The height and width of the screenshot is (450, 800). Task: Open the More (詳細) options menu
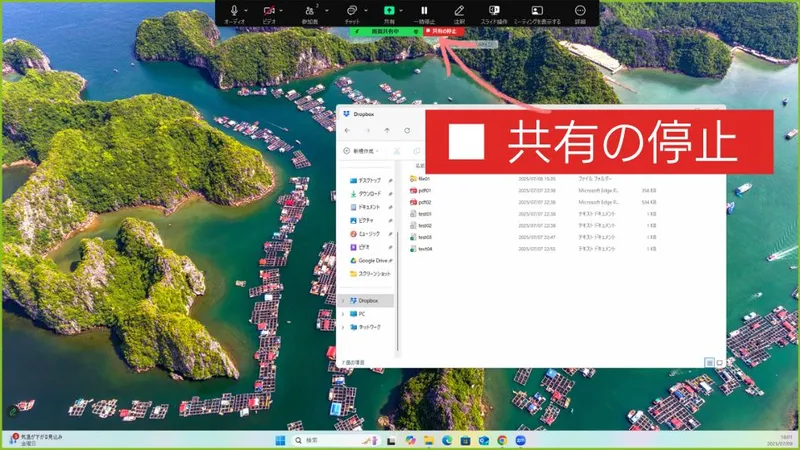(580, 10)
